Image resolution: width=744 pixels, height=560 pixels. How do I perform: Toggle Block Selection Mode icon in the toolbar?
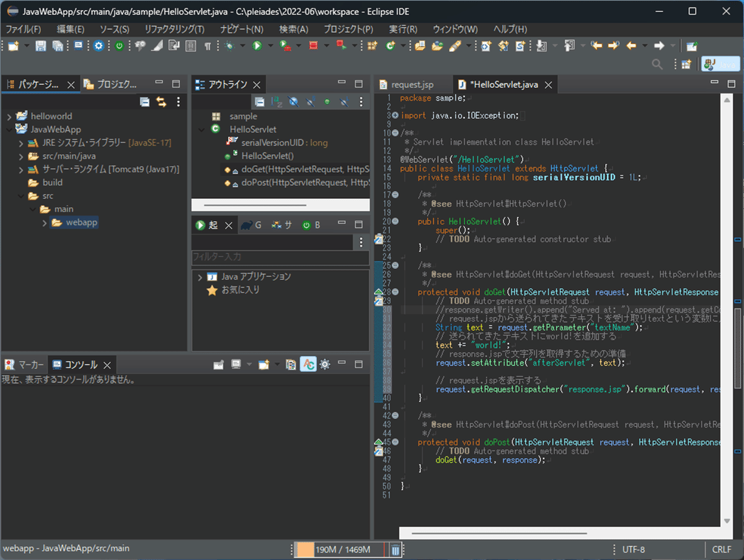191,46
